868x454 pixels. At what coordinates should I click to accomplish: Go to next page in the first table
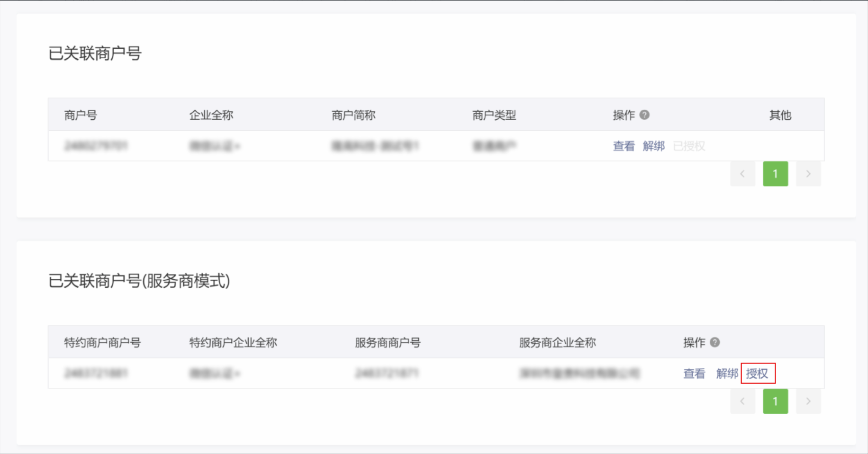[808, 174]
